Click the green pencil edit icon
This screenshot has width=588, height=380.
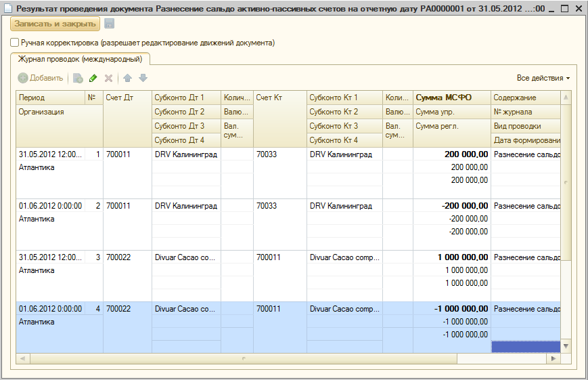coord(93,78)
